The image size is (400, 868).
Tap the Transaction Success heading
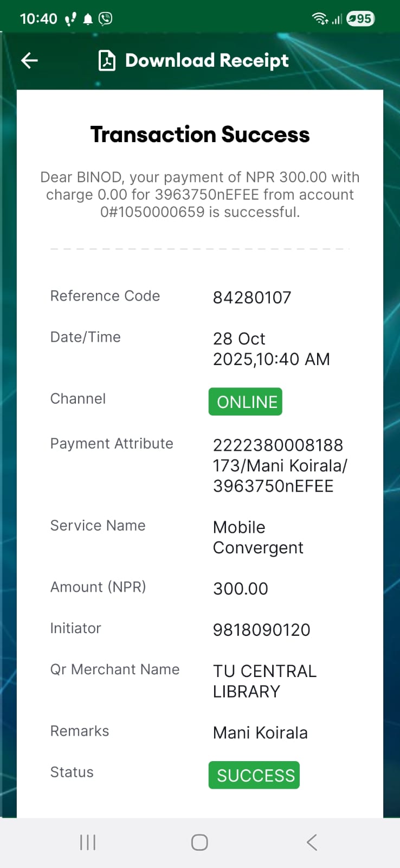200,135
